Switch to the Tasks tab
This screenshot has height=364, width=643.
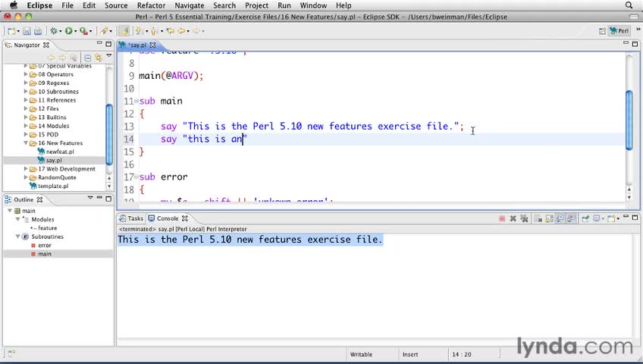pos(131,218)
